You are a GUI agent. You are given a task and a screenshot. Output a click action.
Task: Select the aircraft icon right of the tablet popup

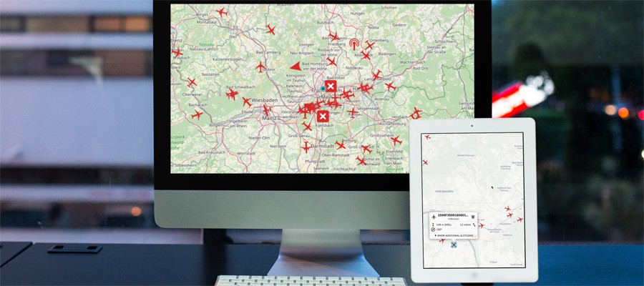pyautogui.click(x=481, y=226)
